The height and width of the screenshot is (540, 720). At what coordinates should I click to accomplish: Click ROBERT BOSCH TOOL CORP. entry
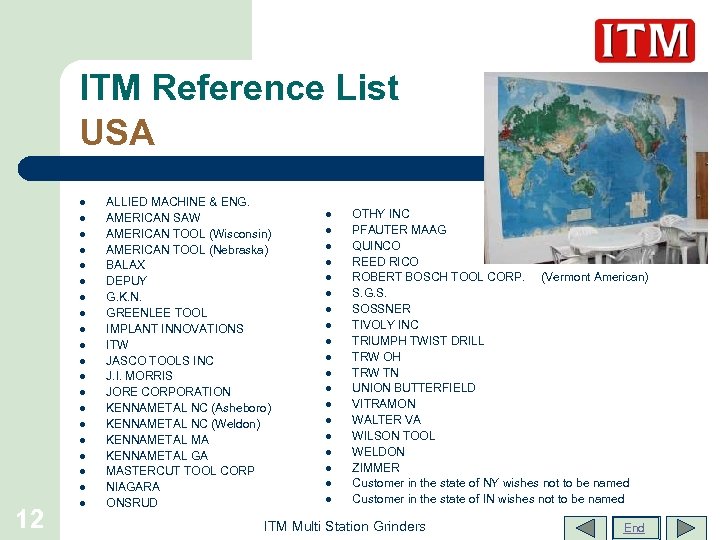(x=438, y=277)
